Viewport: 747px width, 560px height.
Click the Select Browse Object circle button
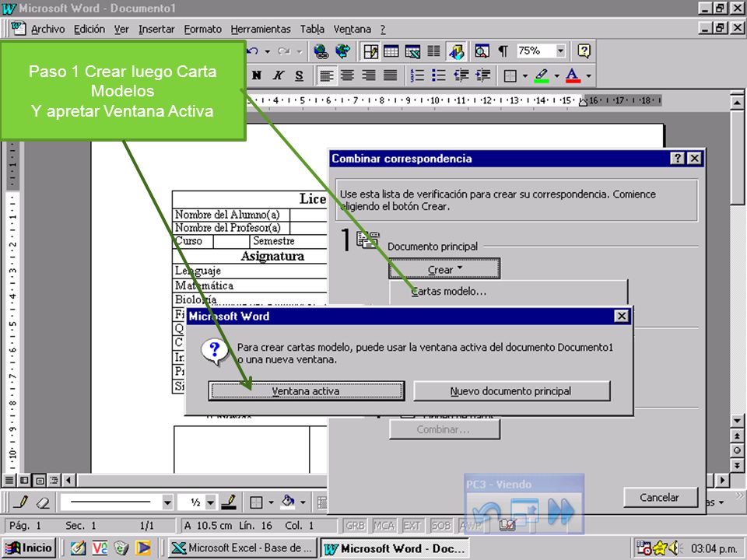[x=737, y=450]
